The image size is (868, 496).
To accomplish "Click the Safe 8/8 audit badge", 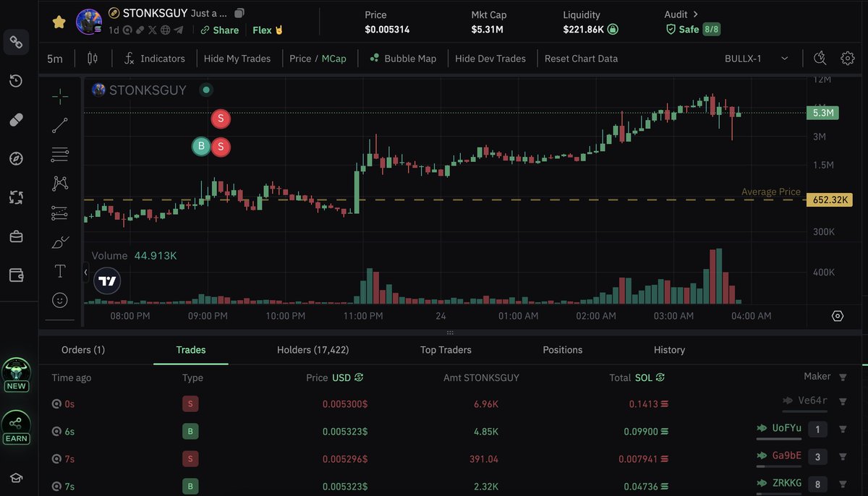I will pos(693,30).
